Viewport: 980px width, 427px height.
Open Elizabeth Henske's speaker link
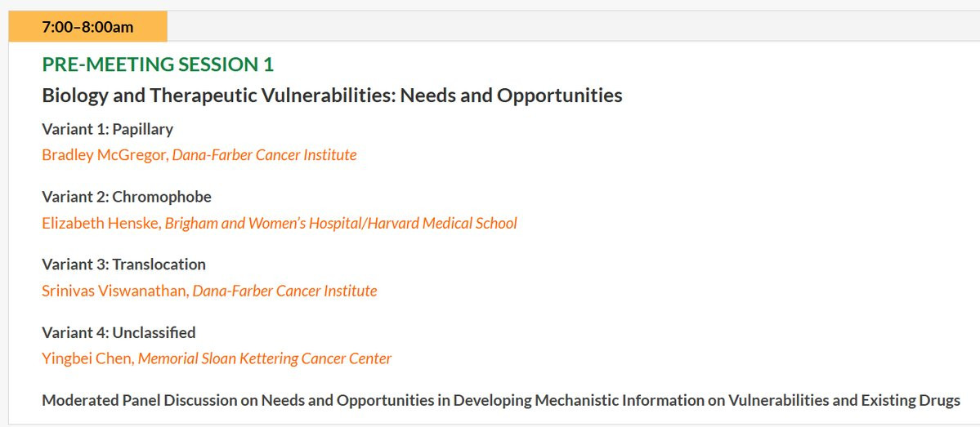click(x=101, y=223)
